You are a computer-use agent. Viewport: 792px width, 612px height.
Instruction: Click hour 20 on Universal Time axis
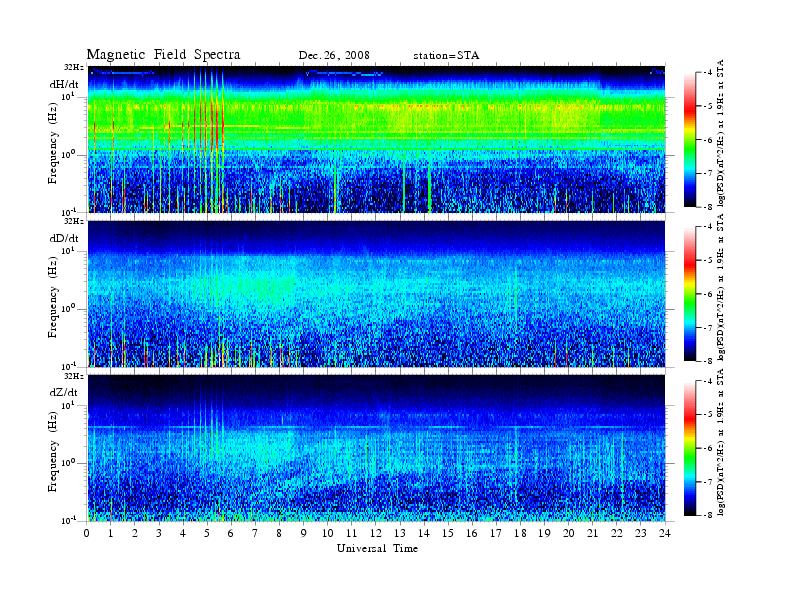point(569,533)
